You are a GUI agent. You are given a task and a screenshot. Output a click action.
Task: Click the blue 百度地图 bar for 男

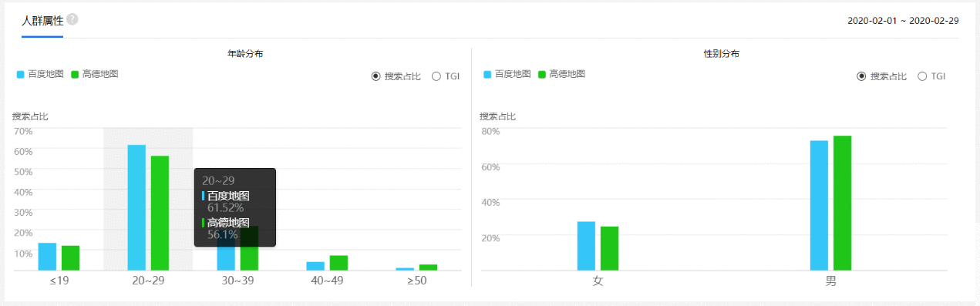coord(819,205)
